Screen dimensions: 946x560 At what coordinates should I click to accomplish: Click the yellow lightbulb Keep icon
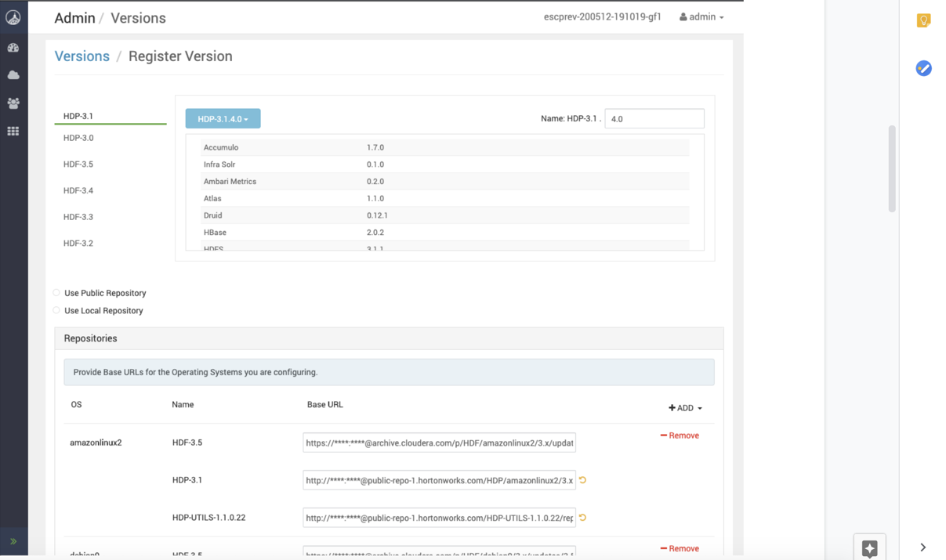coord(923,20)
